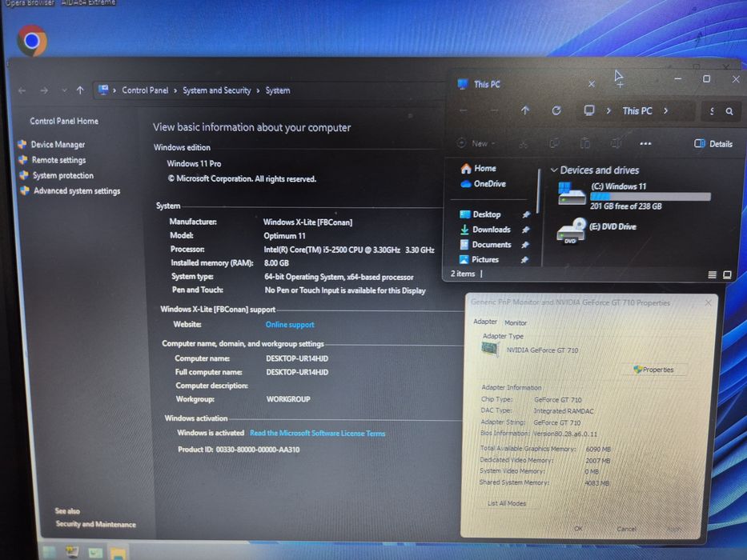Collapse Devices and drives group
This screenshot has width=747, height=560.
pos(553,170)
